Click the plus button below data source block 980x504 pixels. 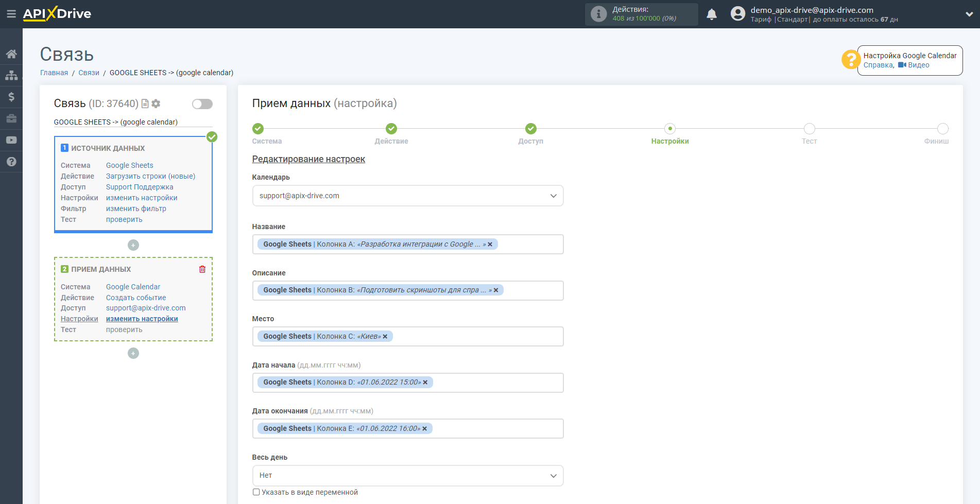tap(133, 245)
